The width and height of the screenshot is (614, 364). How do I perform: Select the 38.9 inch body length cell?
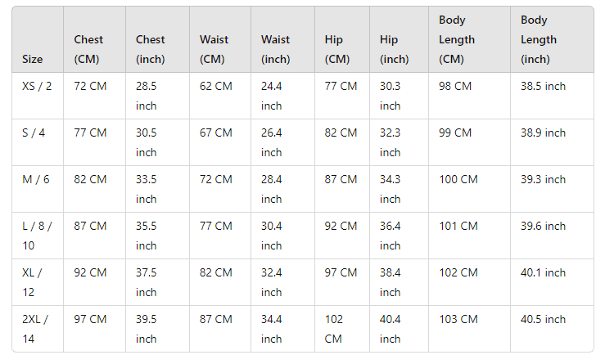(x=543, y=133)
